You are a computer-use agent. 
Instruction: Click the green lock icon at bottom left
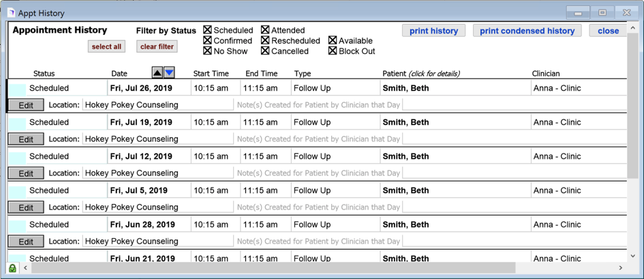(12, 268)
